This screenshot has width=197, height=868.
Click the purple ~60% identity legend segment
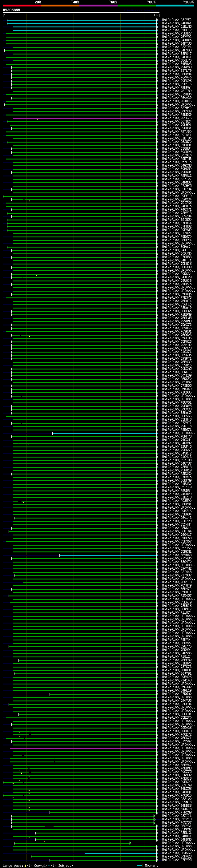tap(98, 6)
